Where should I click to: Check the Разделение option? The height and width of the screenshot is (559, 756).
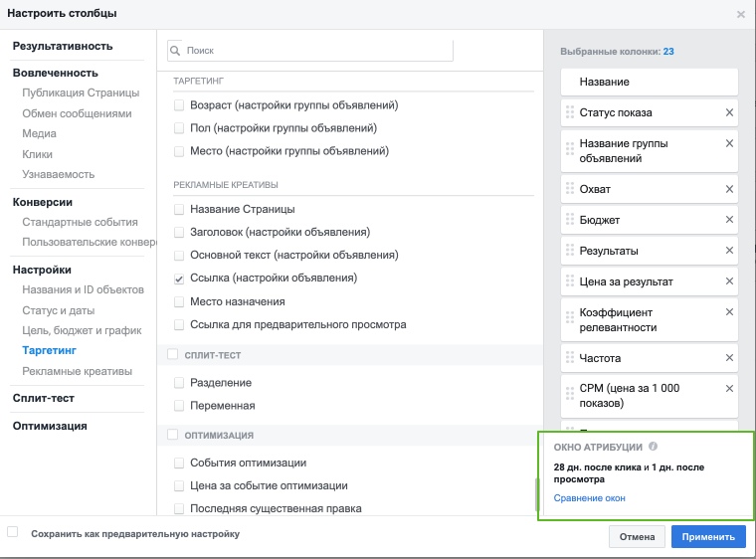[179, 383]
